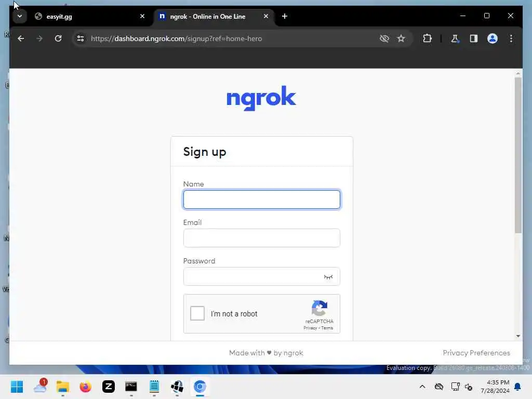This screenshot has height=399, width=532.
Task: Toggle password visibility eye icon
Action: pyautogui.click(x=328, y=277)
